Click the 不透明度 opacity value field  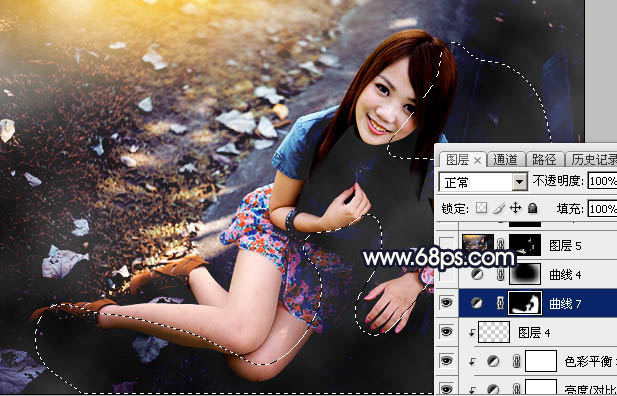[x=602, y=181]
